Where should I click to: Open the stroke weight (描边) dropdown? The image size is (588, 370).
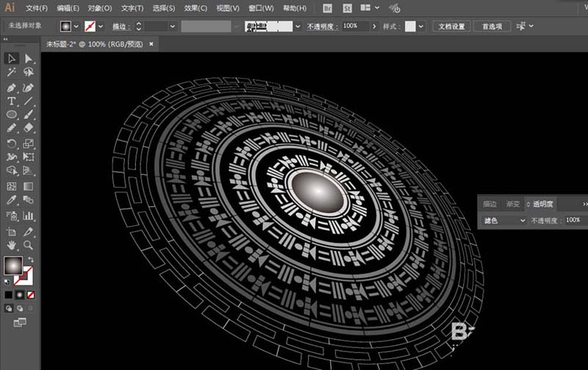(x=173, y=26)
